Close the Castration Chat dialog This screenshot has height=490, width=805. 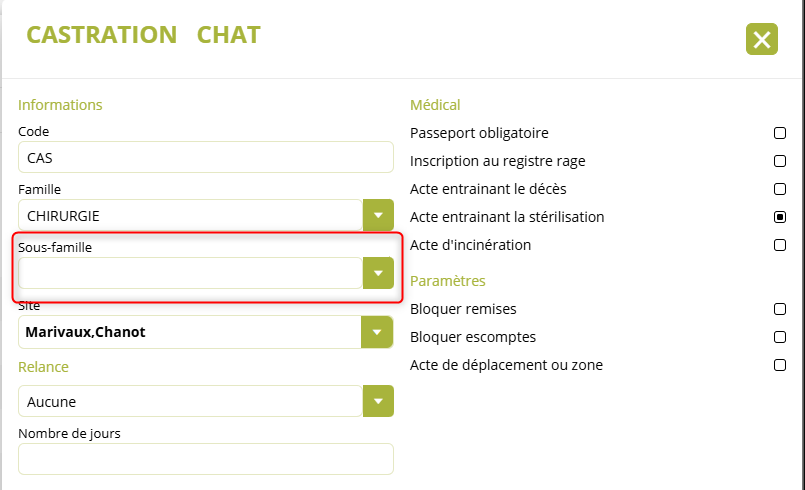click(x=762, y=39)
